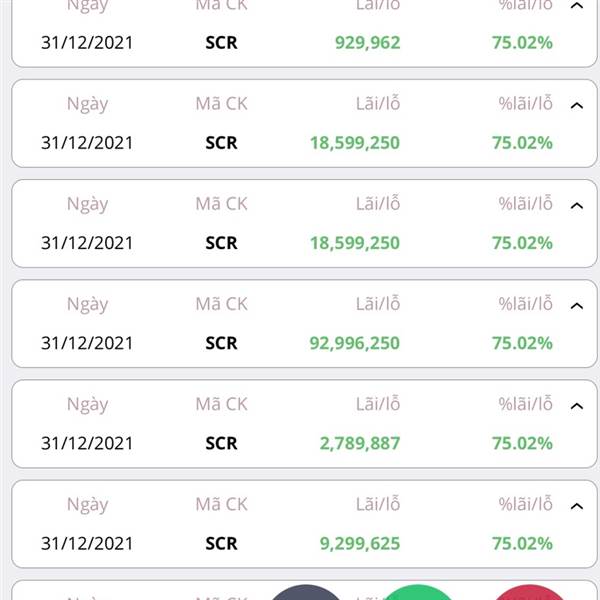
Task: Select the 929,962 profit value
Action: coord(367,43)
